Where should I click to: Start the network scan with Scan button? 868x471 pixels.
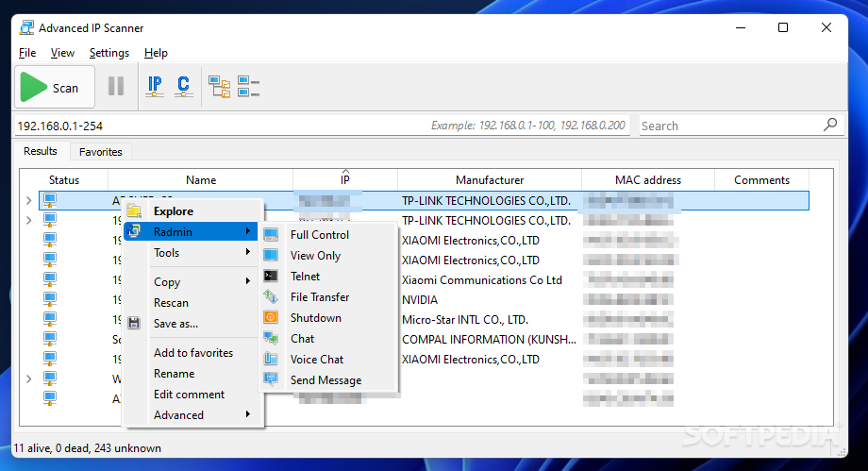tap(55, 87)
